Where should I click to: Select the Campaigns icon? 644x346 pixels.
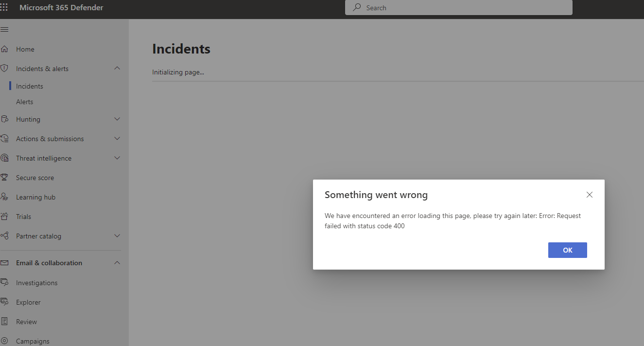coord(5,341)
